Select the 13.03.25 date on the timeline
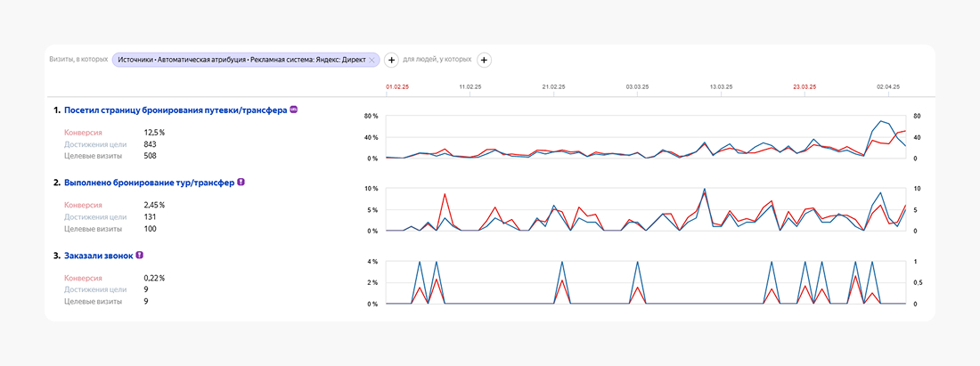Viewport: 980px width, 366px height. click(x=721, y=87)
